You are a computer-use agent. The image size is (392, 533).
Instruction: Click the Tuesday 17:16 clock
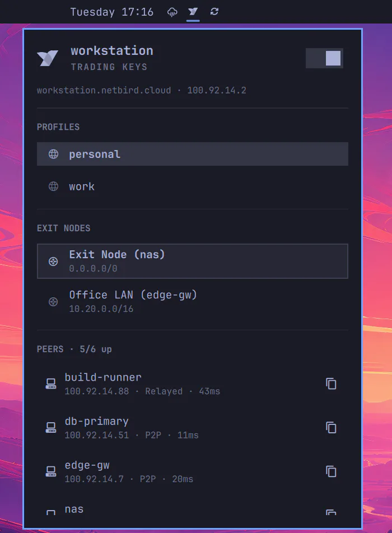pyautogui.click(x=111, y=12)
